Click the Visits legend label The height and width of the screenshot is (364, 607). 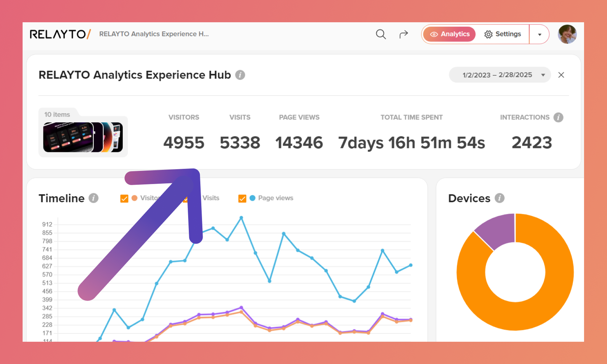[211, 198]
